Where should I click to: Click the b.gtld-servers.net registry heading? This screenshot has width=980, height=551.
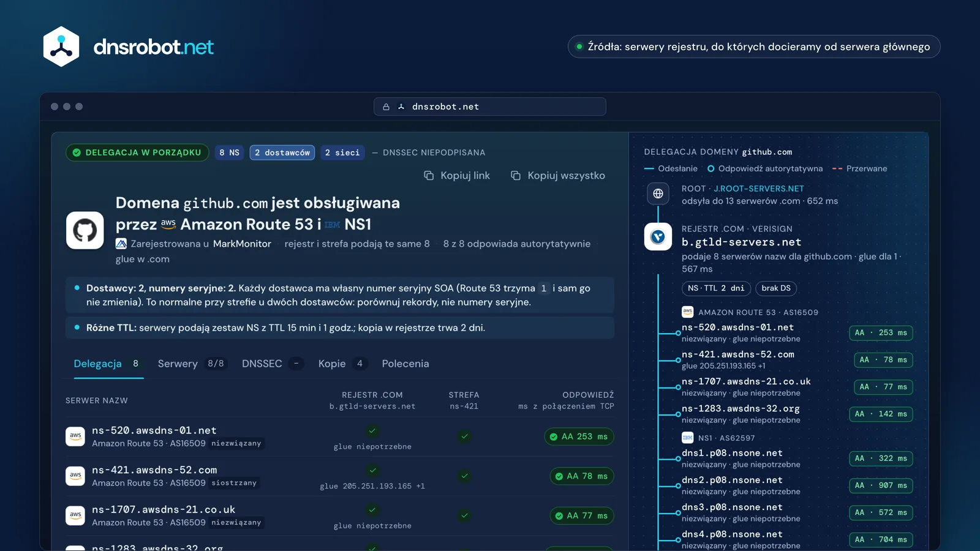[x=741, y=242]
